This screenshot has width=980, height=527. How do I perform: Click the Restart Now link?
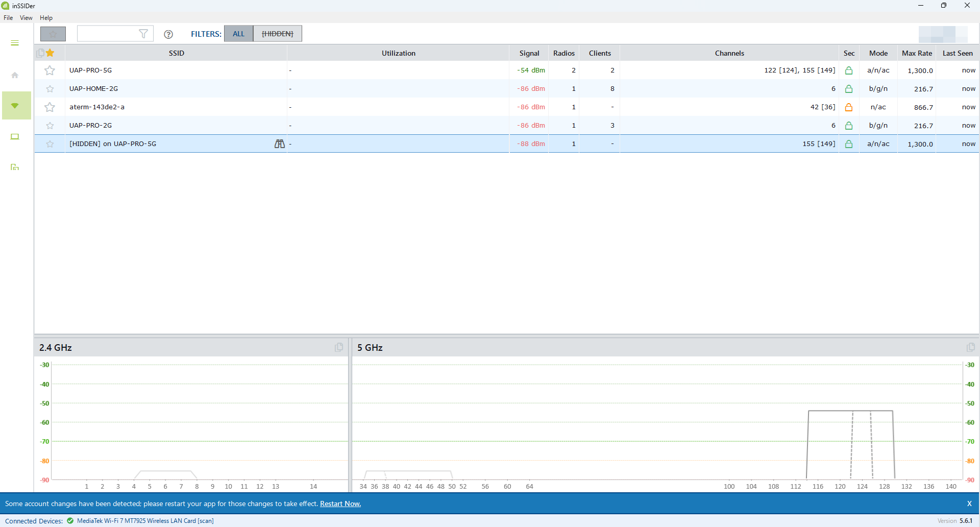coord(340,504)
